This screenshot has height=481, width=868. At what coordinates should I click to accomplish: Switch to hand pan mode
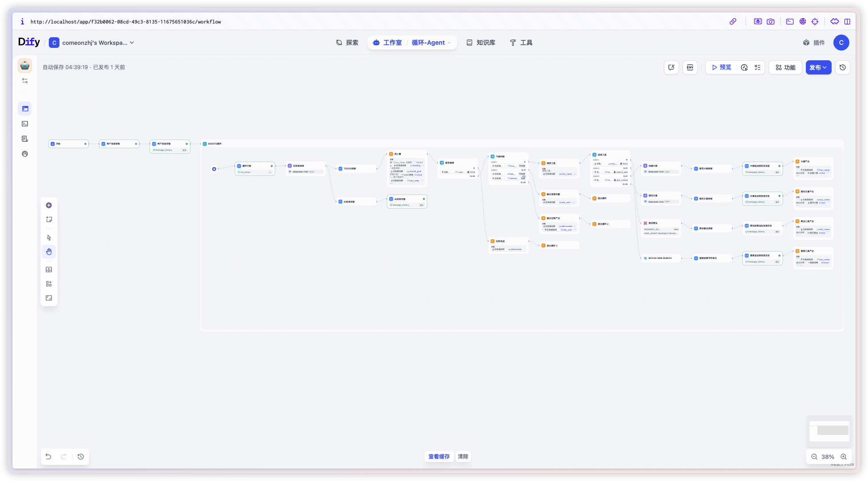(x=49, y=252)
